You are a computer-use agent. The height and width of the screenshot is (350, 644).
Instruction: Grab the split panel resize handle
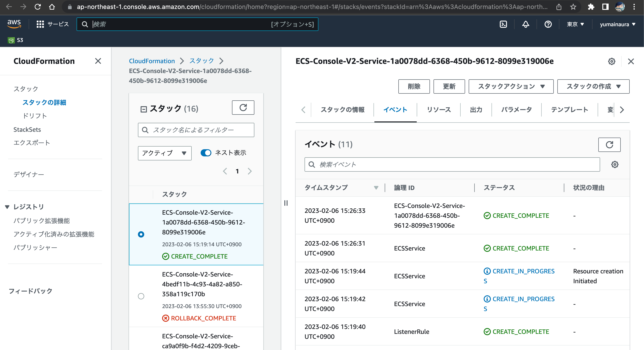286,203
